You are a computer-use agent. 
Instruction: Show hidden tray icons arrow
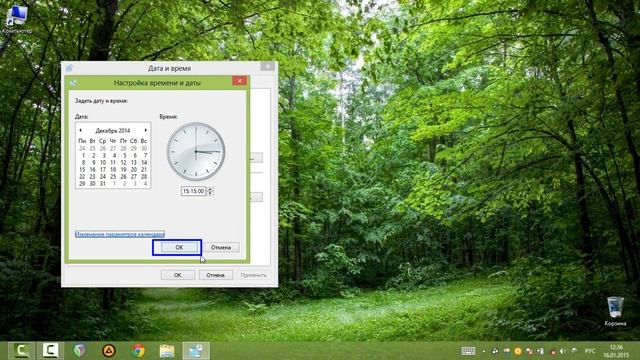click(x=484, y=351)
